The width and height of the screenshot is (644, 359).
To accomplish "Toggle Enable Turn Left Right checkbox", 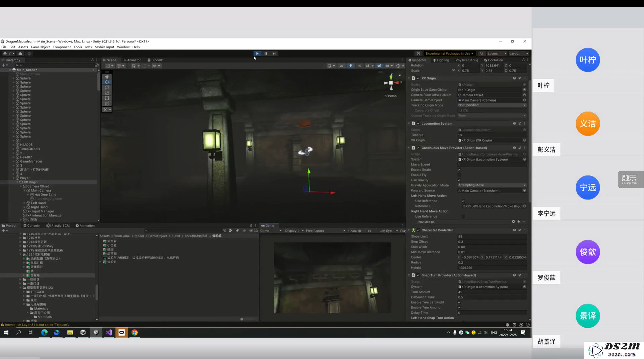I will (459, 302).
